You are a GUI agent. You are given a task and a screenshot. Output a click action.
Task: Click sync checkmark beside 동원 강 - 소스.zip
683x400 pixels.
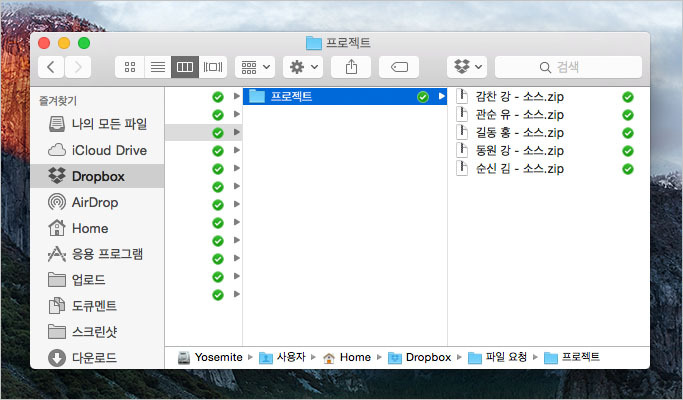pos(628,151)
